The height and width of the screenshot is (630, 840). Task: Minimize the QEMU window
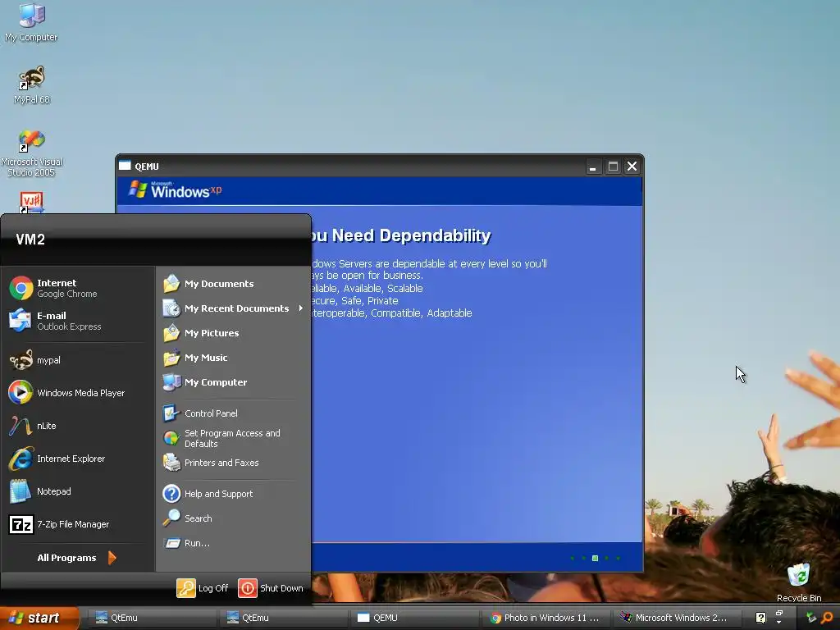coord(592,167)
